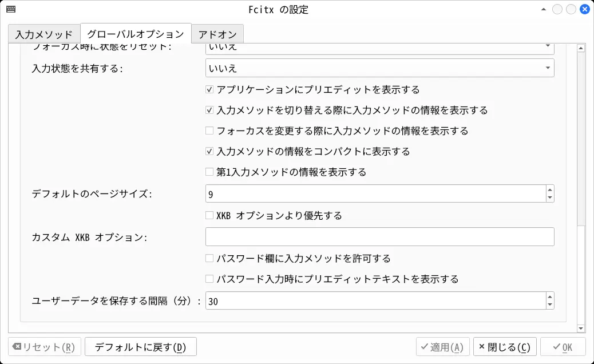This screenshot has width=594, height=364.
Task: Open the 入力状態を共有する dropdown
Action: point(379,68)
